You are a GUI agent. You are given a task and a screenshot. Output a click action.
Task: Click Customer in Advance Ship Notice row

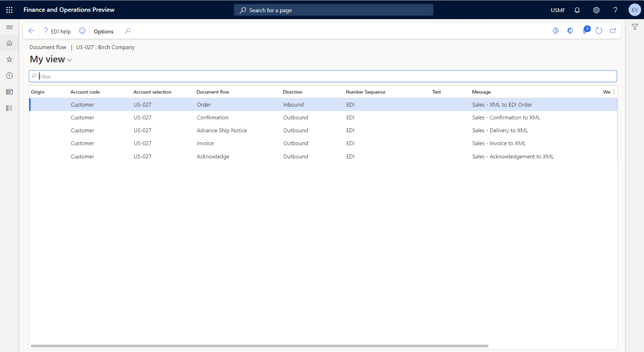click(x=83, y=131)
